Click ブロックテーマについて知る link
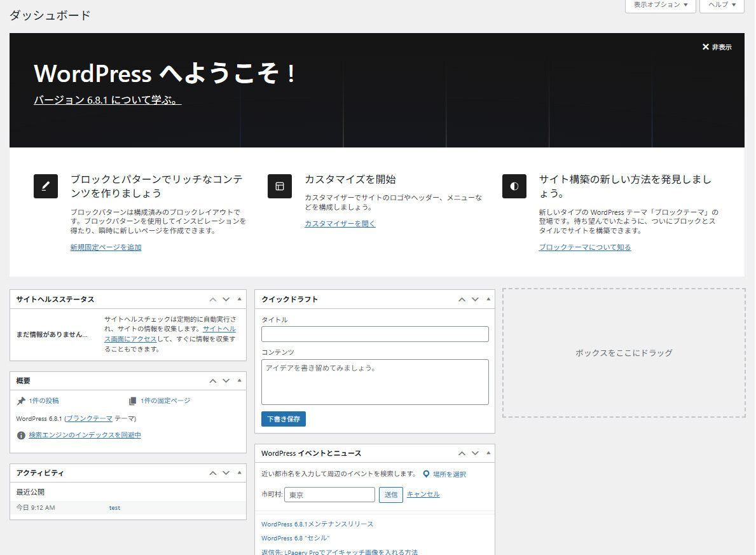 (x=585, y=247)
